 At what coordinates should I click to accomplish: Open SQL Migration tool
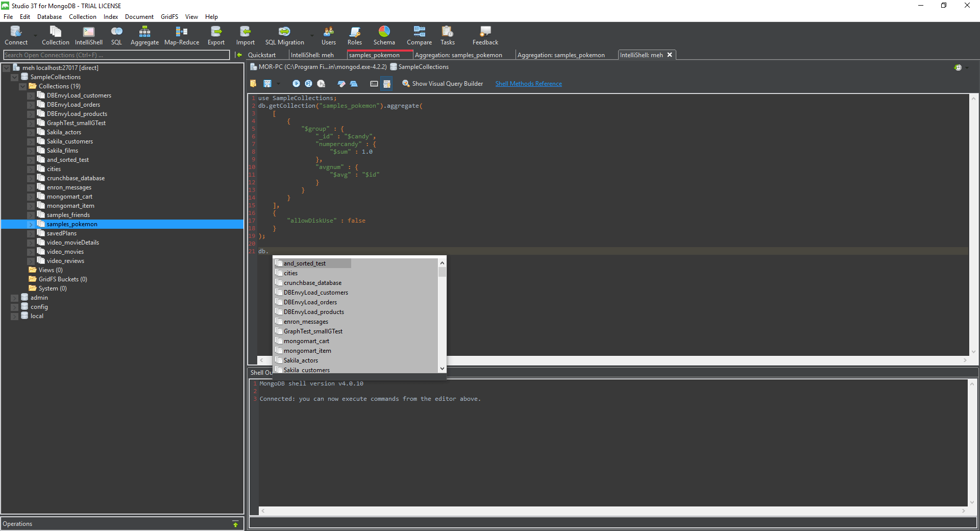pos(284,36)
